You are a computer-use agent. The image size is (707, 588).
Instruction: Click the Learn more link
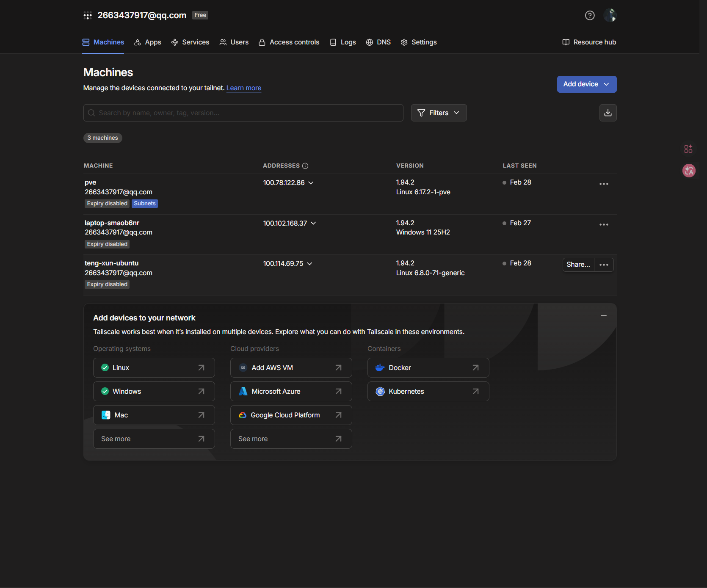243,88
